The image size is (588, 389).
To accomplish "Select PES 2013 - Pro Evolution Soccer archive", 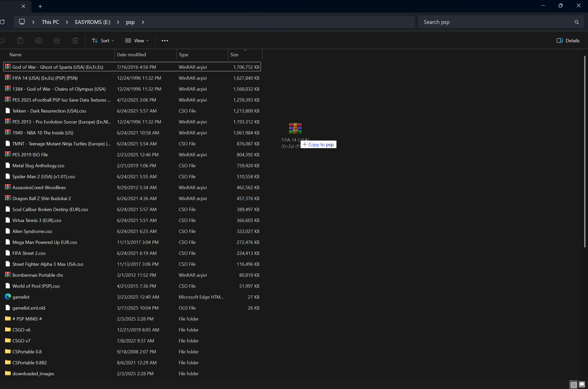I will coord(132,122).
